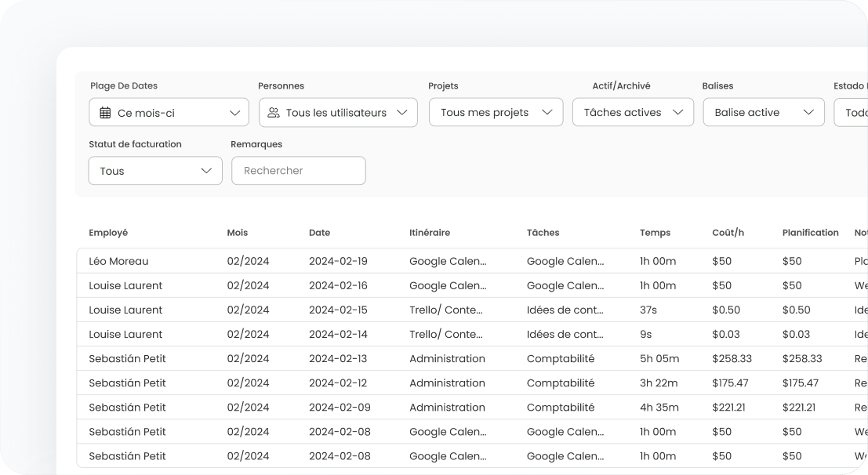
Task: Click the Employé column header
Action: coord(108,233)
